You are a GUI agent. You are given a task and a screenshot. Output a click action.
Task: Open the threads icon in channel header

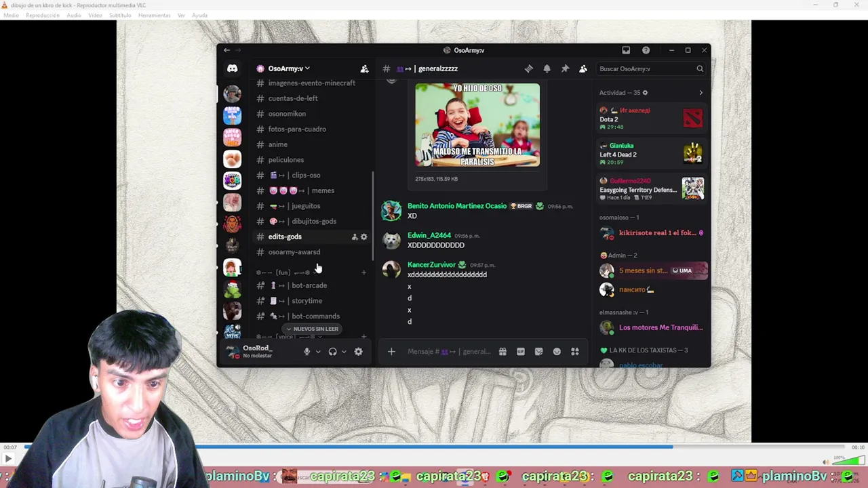pos(528,68)
